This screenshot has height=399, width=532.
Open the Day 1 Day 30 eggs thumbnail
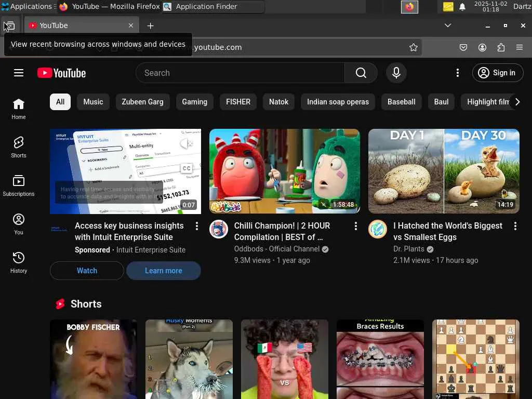(444, 171)
